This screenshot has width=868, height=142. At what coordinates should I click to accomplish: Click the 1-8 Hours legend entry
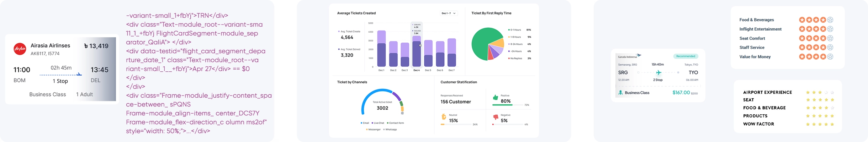[514, 37]
